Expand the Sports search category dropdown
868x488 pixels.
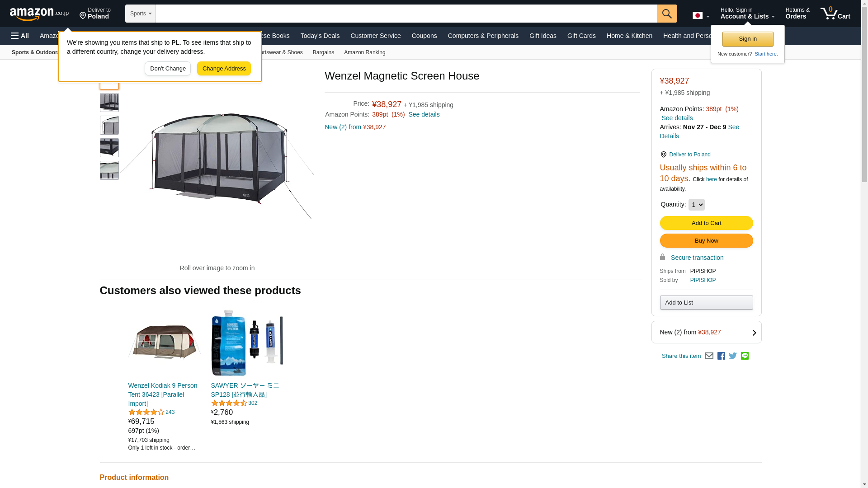click(x=141, y=14)
